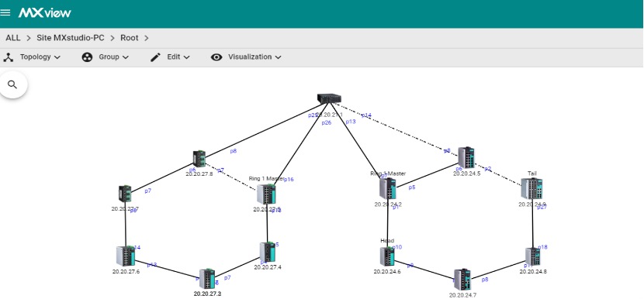Screen dimensions: 644x299
Task: Click the p18 port label
Action: (542, 247)
